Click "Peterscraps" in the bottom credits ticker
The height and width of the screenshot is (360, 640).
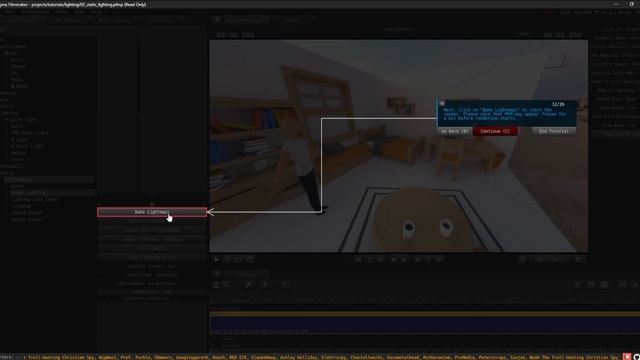click(x=493, y=357)
